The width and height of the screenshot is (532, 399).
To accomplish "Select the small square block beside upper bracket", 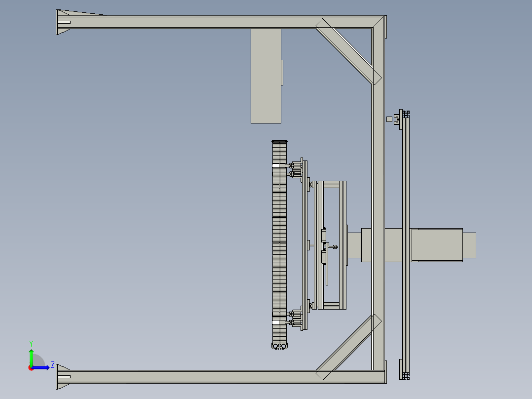I will [x=389, y=119].
